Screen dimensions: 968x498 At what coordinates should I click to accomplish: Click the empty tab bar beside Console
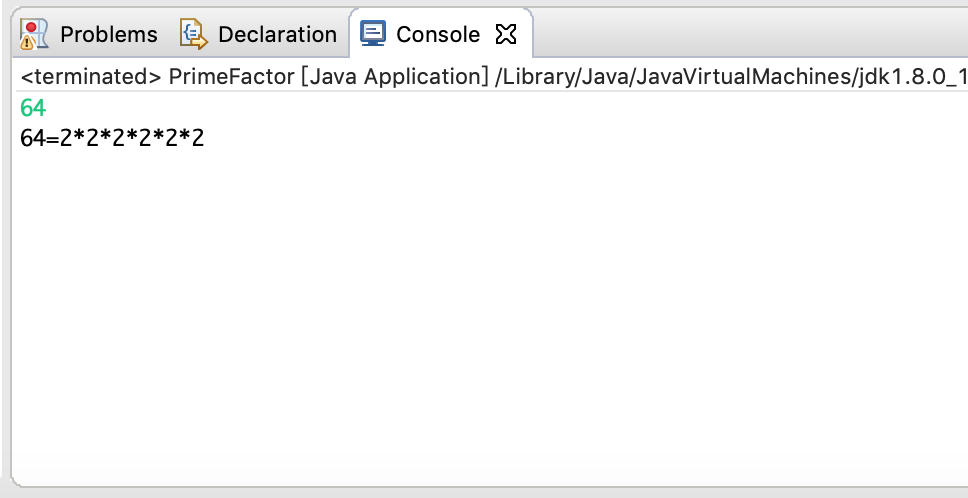[x=749, y=33]
